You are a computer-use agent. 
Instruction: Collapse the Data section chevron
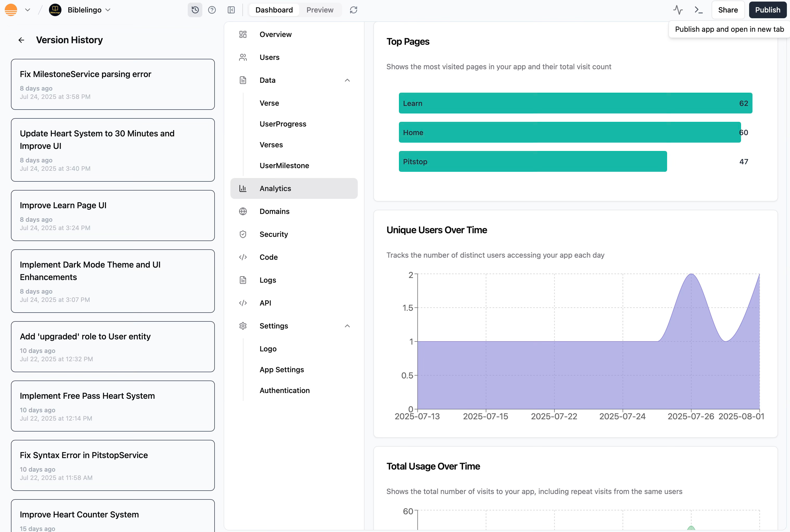point(347,80)
